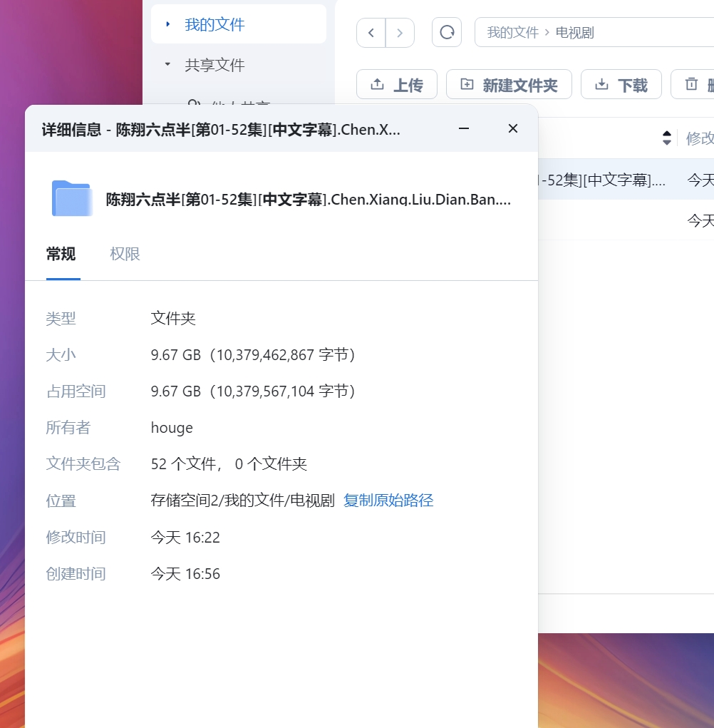The image size is (714, 728).
Task: Select the file list row ending -52集][中文字幕]
Action: click(x=626, y=179)
